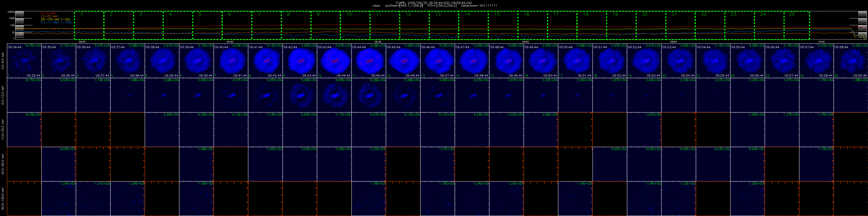Open the 3.0-6.0 keV image starting 09:45:44
This screenshot has height=216, width=868.
[x=403, y=61]
